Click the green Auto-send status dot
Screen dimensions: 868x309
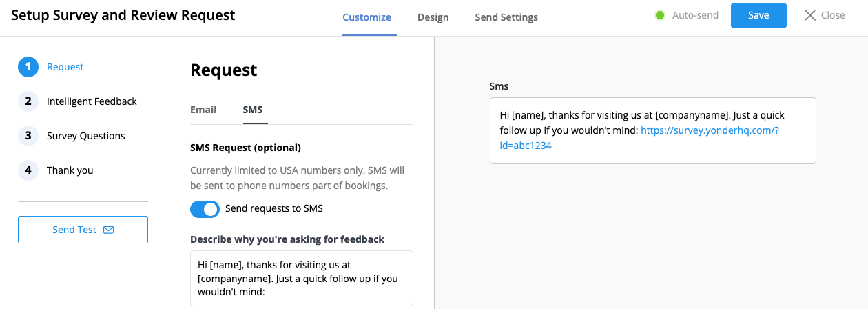(660, 15)
